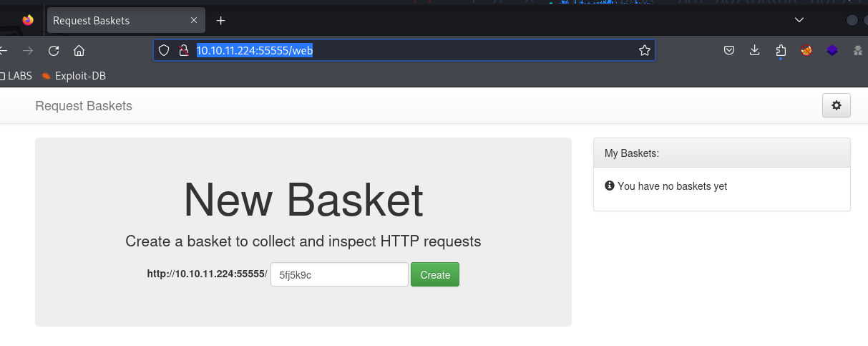Click the Firefox logo icon

28,20
